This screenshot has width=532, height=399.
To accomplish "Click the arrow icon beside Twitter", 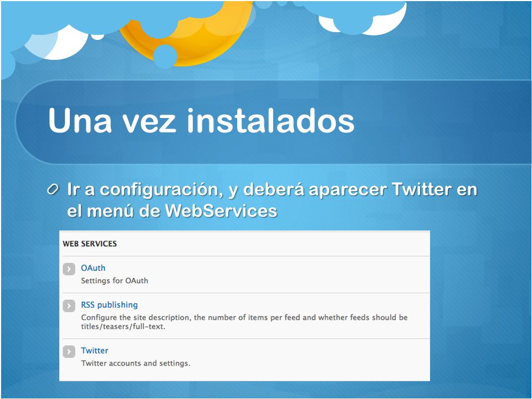I will 69,351.
